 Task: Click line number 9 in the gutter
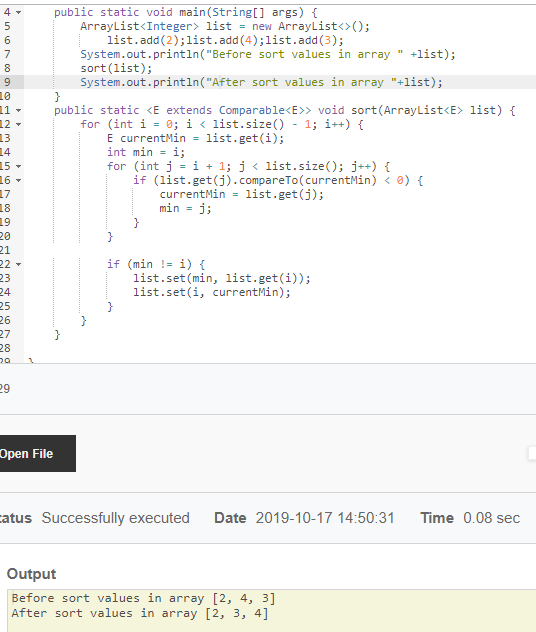click(x=7, y=82)
